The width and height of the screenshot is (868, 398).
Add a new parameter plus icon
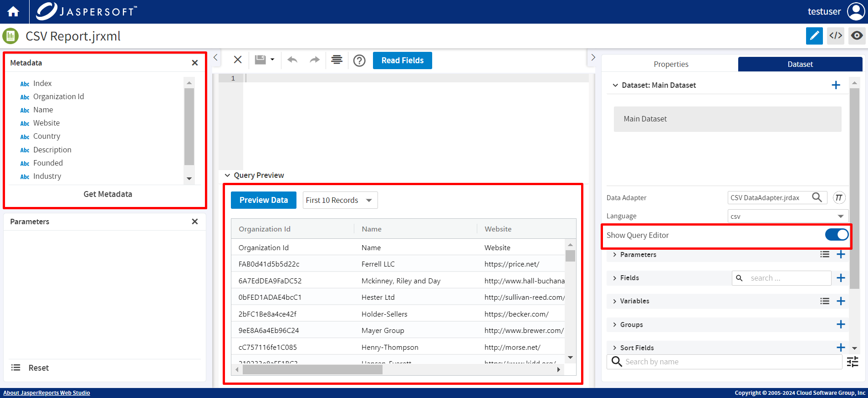pos(841,254)
